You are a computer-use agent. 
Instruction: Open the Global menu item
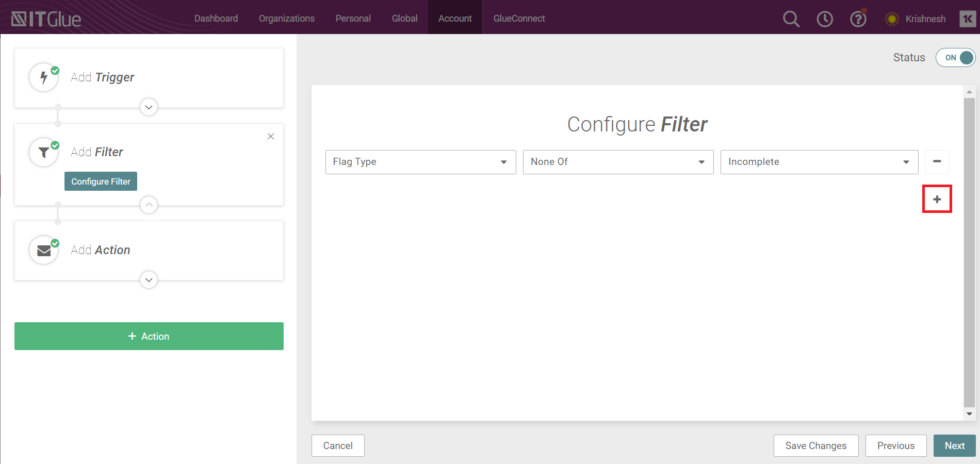405,19
